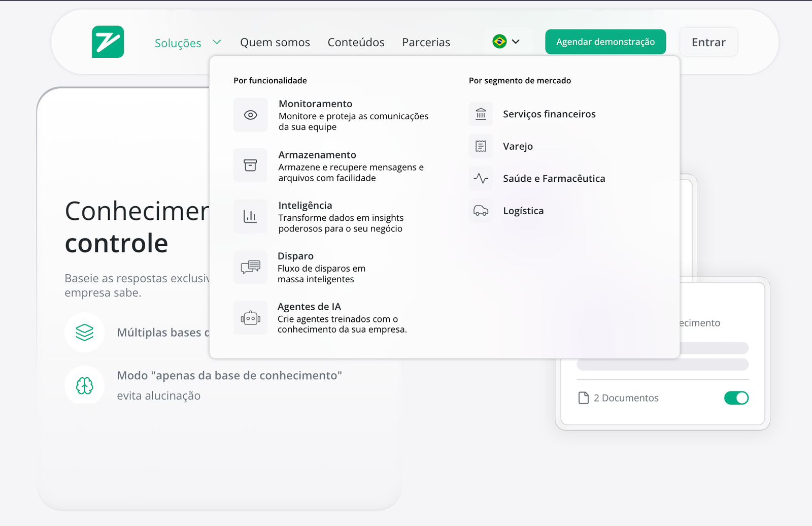The width and height of the screenshot is (812, 526).
Task: Click 'Monitore e proteja as comunicações' description
Action: tap(353, 122)
